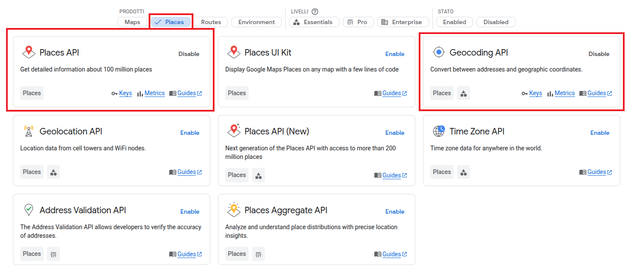Click the Places tag on Places UI Kit card
The image size is (644, 280).
tap(237, 93)
